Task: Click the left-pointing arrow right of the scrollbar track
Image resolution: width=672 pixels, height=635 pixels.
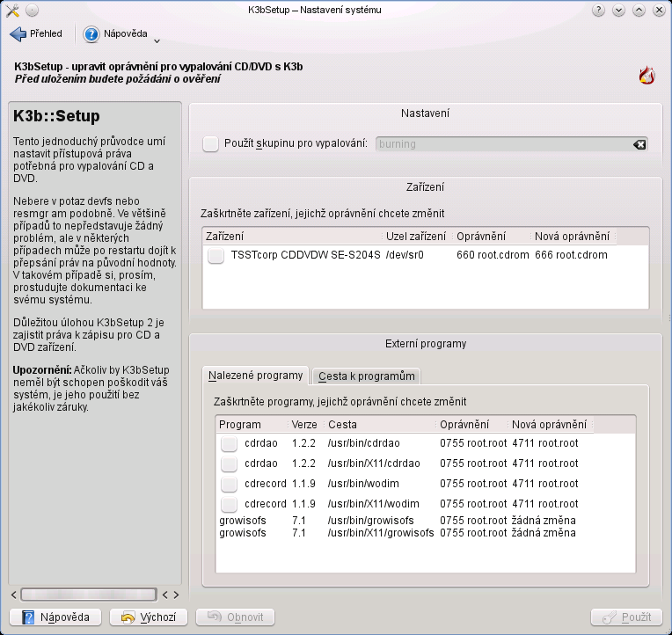Action: pyautogui.click(x=165, y=595)
